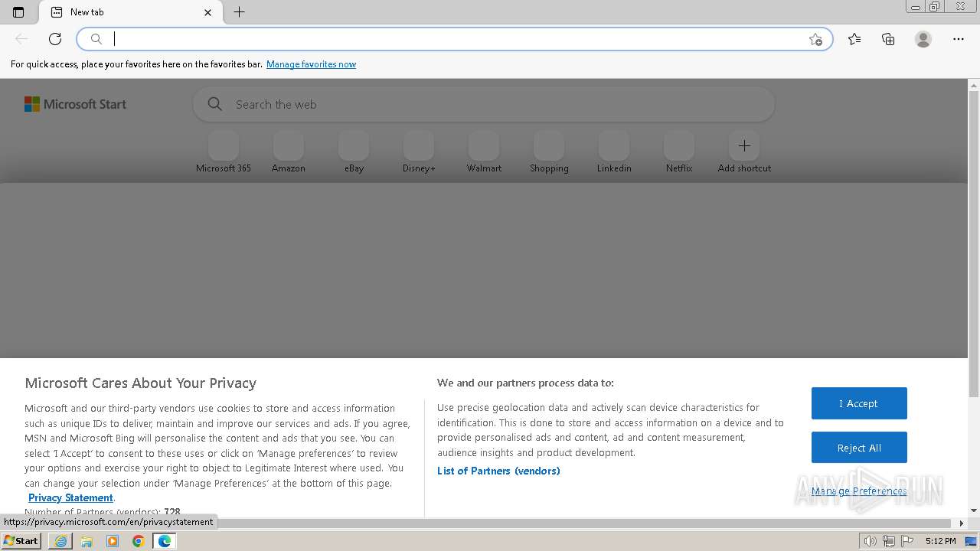Open Amazon shortcut
Viewport: 980px width, 551px height.
click(289, 152)
